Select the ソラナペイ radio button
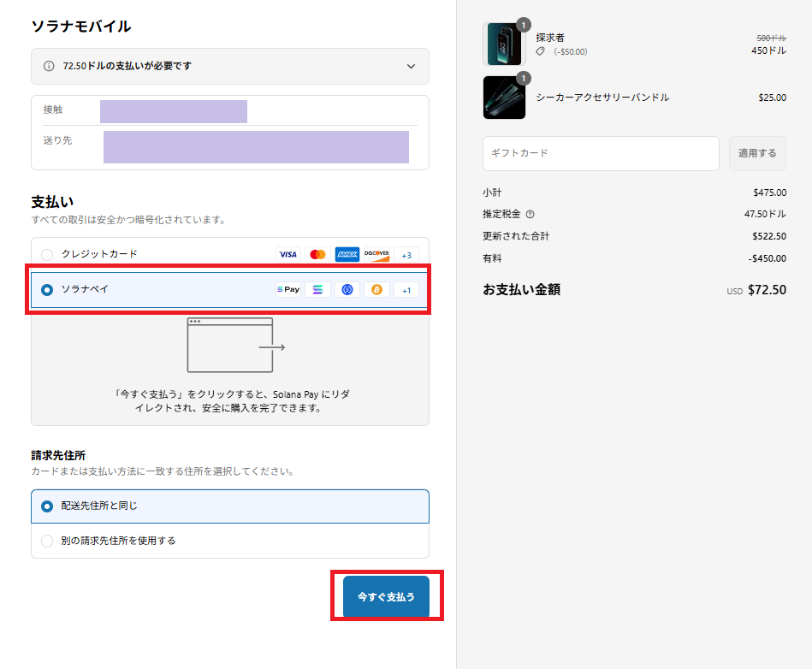 [47, 289]
